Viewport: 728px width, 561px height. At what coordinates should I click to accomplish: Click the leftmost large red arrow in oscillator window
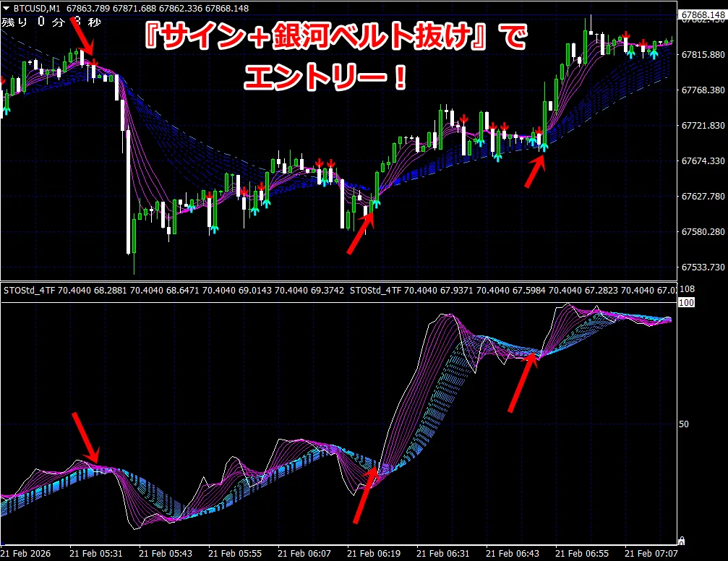[x=86, y=437]
